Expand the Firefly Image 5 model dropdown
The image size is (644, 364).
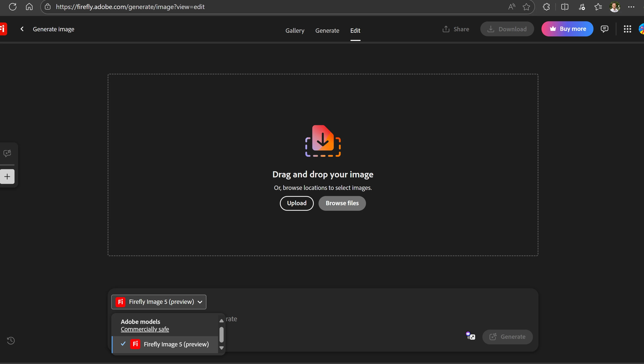click(x=159, y=302)
